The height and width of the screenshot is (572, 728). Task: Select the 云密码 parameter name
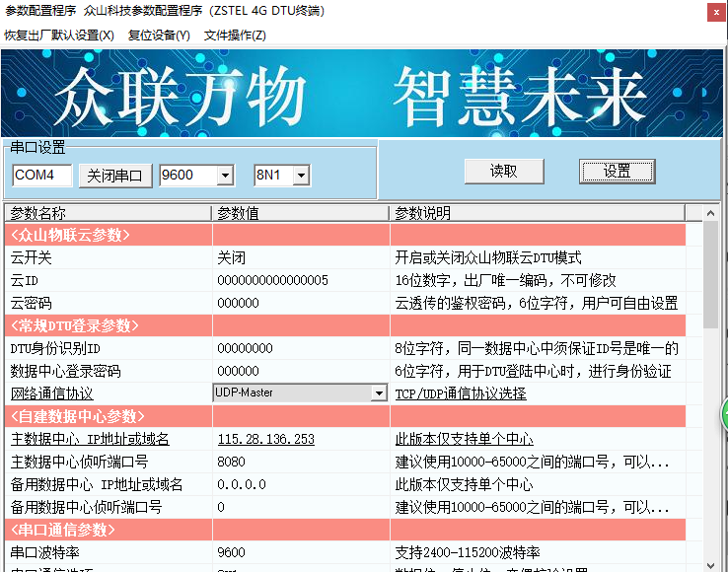[x=32, y=303]
